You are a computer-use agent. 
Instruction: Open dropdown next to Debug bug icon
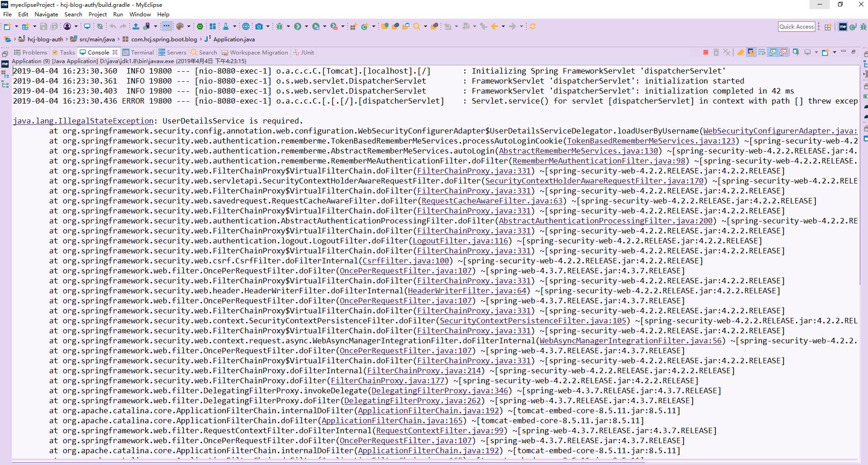288,27
